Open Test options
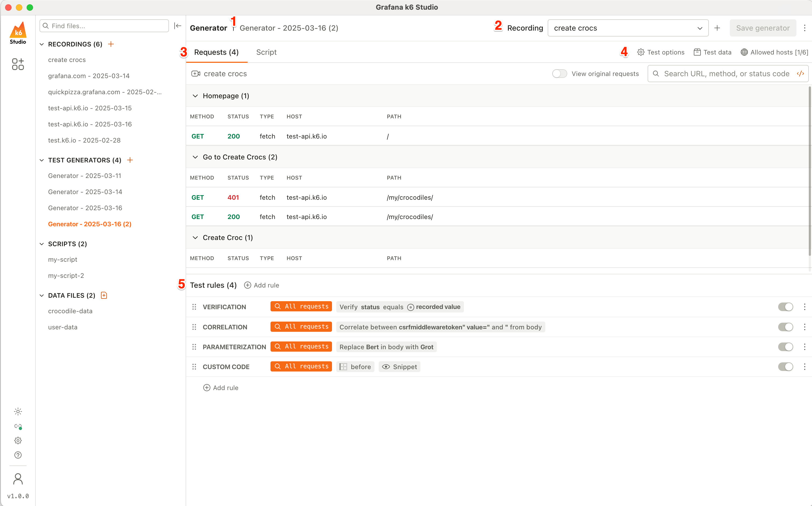812x506 pixels. click(x=660, y=52)
